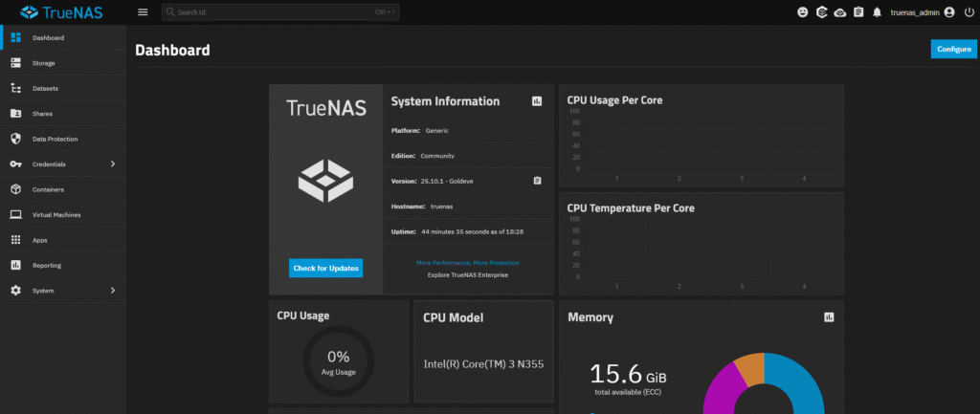This screenshot has width=980, height=414.
Task: Click the Virtual Machines laptop icon
Action: pyautogui.click(x=16, y=215)
